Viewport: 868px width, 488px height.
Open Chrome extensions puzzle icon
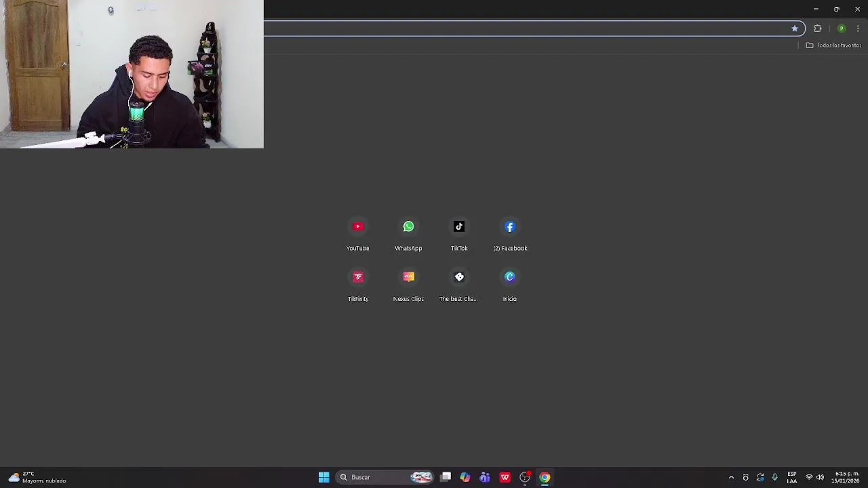818,28
